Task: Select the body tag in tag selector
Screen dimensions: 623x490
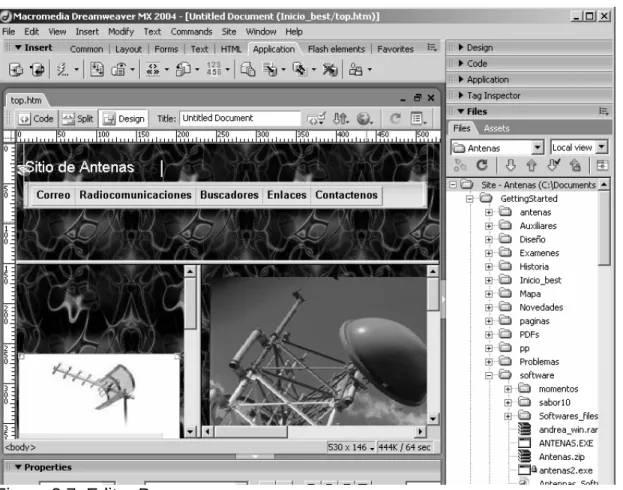Action: click(x=20, y=447)
